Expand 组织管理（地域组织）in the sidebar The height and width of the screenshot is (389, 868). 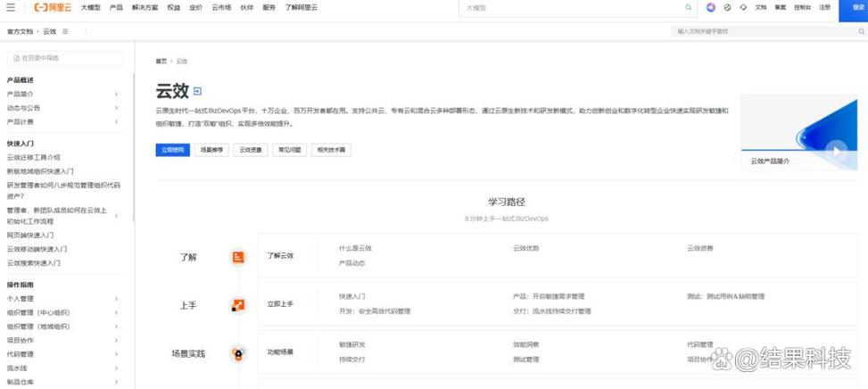116,327
